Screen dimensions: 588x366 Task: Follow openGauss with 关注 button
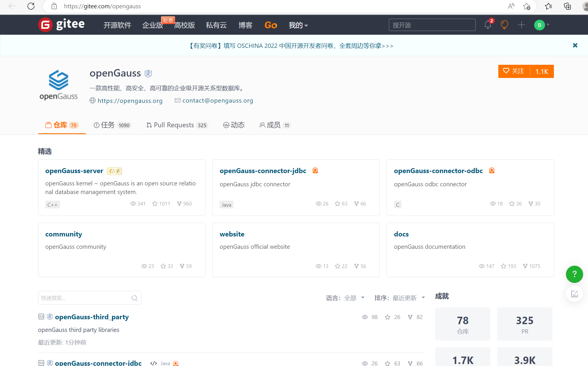[514, 71]
